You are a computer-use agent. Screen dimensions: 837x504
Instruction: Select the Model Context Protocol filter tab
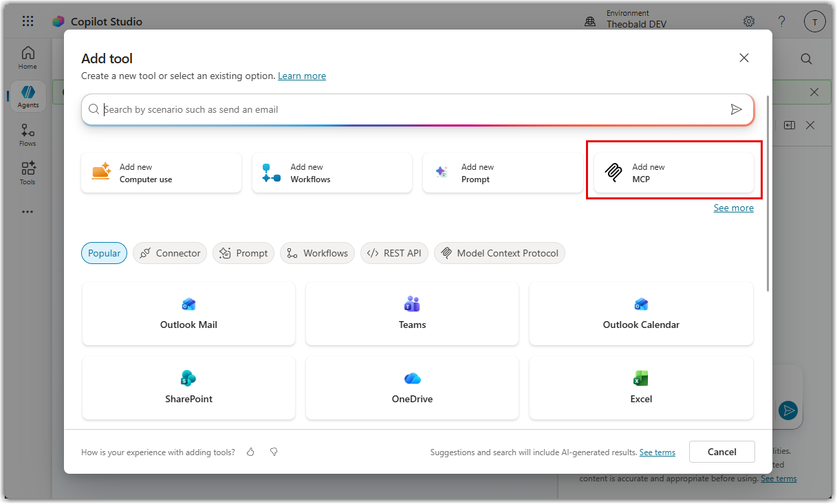click(499, 253)
